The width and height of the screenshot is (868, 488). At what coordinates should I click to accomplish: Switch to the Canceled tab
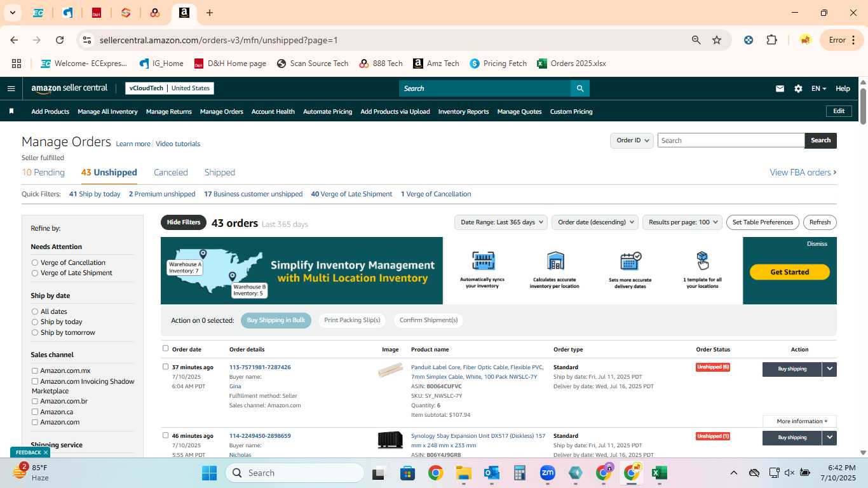(171, 172)
